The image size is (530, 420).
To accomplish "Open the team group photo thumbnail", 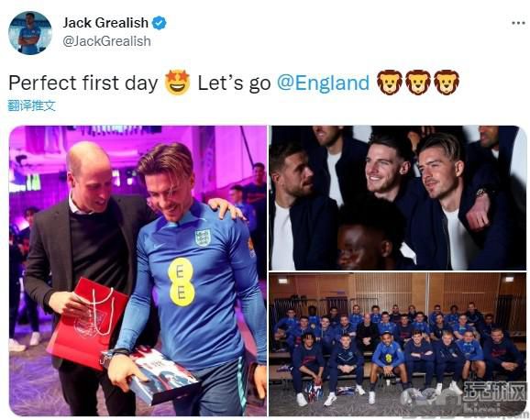I will point(398,345).
